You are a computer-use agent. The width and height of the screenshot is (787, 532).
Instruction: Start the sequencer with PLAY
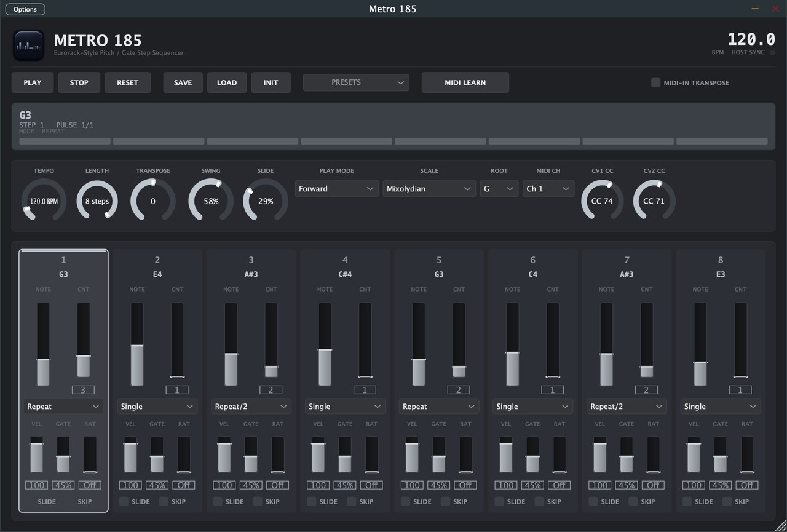[33, 82]
